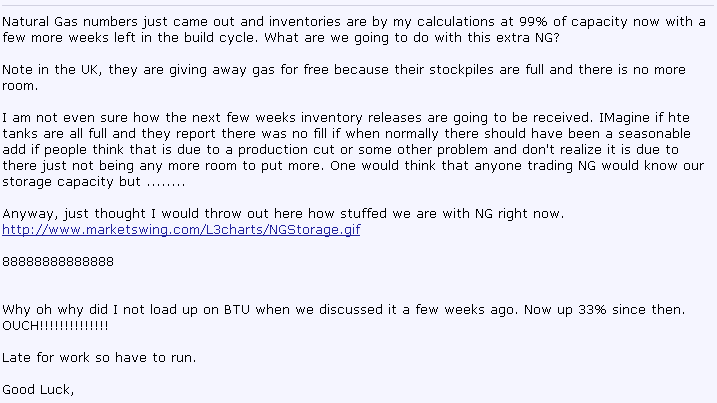
Task: Click the line 'Why oh why did I'
Action: click(343, 310)
